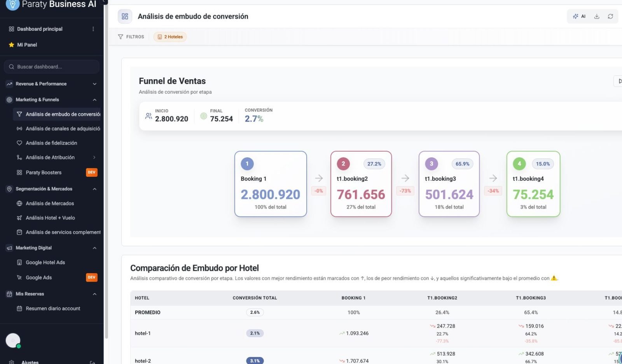Click the star icon next to Mi Panel
The width and height of the screenshot is (622, 364).
(x=11, y=45)
